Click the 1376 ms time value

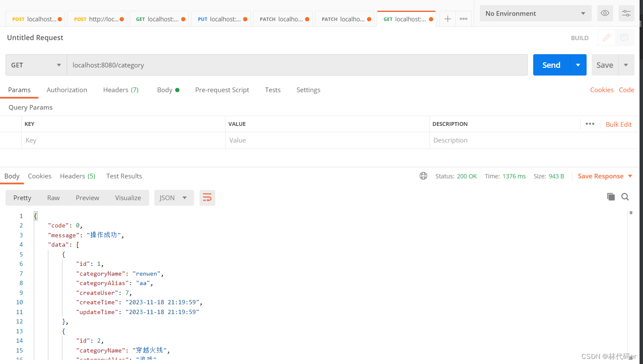click(514, 176)
